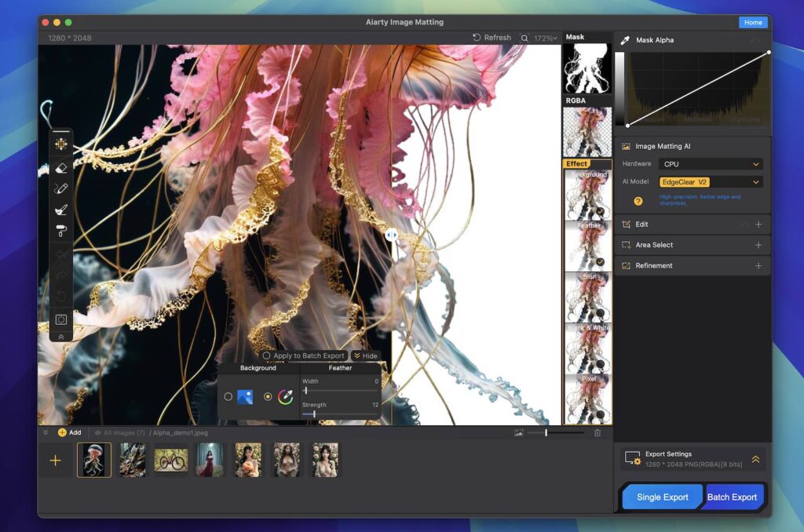The image size is (804, 532).
Task: Click the magnifier zoom icon
Action: [524, 38]
